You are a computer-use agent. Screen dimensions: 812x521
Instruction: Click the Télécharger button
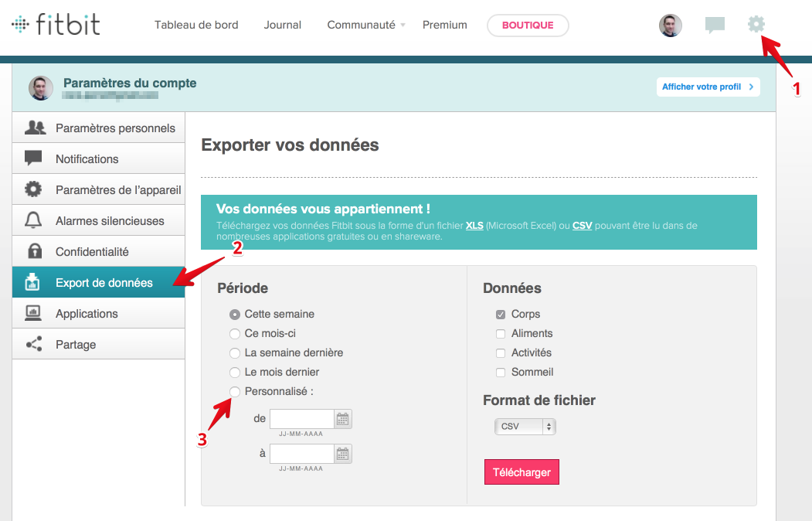coord(522,472)
